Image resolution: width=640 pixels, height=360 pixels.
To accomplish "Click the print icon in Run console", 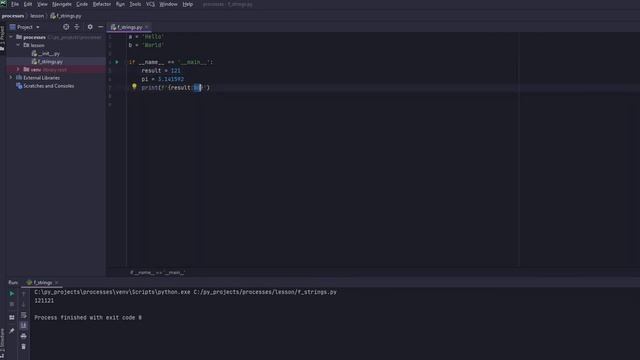I will coord(23,336).
